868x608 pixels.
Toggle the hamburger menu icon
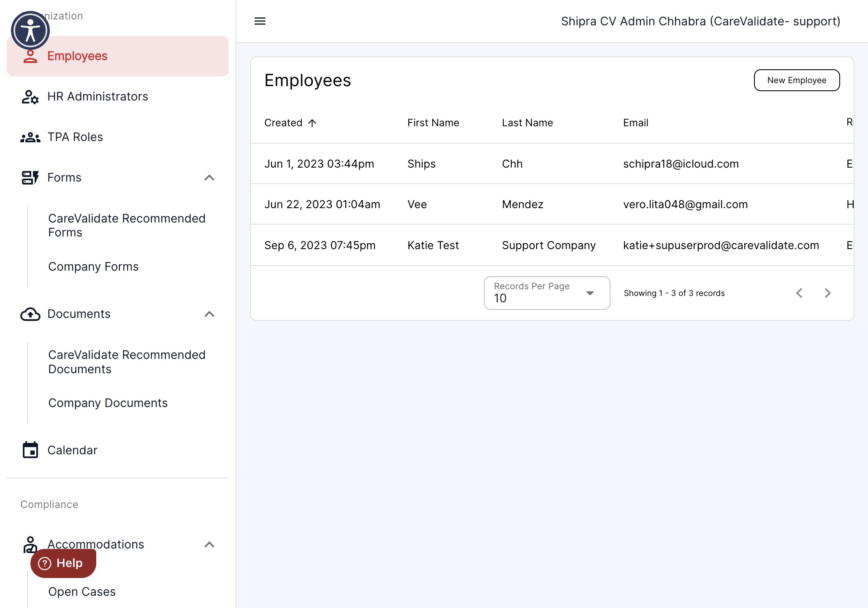pyautogui.click(x=260, y=21)
